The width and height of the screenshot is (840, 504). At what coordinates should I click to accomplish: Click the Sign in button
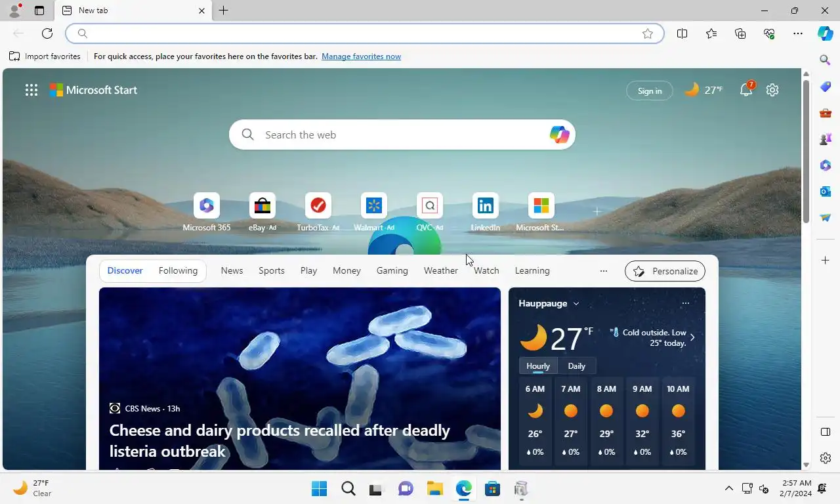click(650, 91)
